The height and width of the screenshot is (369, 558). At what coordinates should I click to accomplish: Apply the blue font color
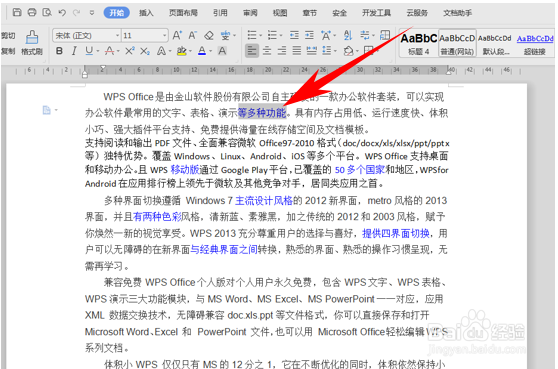[x=202, y=51]
